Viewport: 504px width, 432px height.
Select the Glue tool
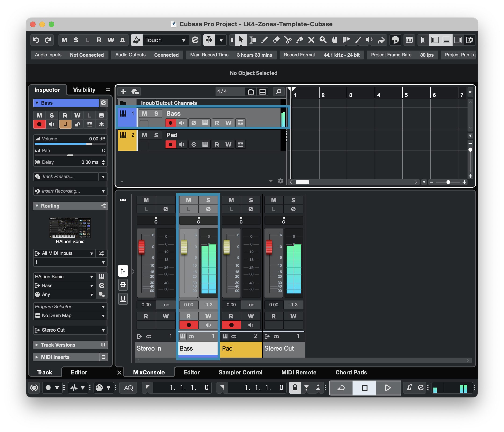click(x=299, y=40)
